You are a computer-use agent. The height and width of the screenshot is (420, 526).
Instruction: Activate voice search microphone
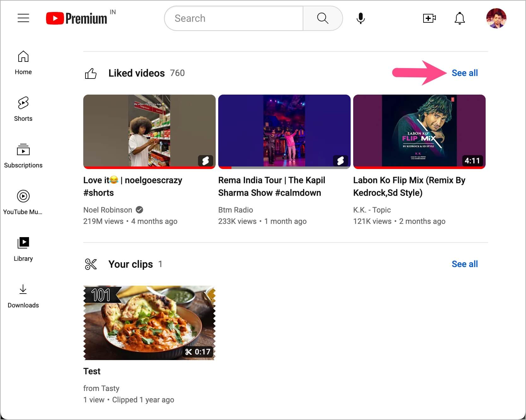tap(360, 18)
